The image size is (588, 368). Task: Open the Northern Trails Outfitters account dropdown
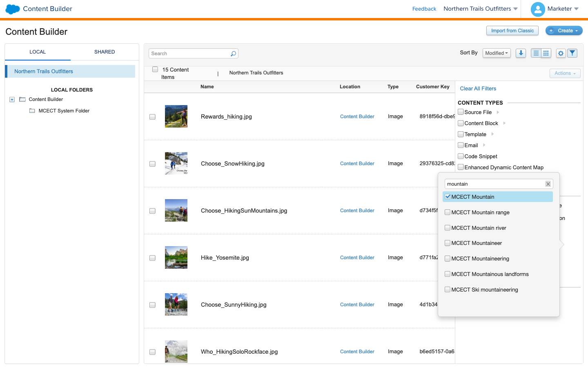[481, 9]
